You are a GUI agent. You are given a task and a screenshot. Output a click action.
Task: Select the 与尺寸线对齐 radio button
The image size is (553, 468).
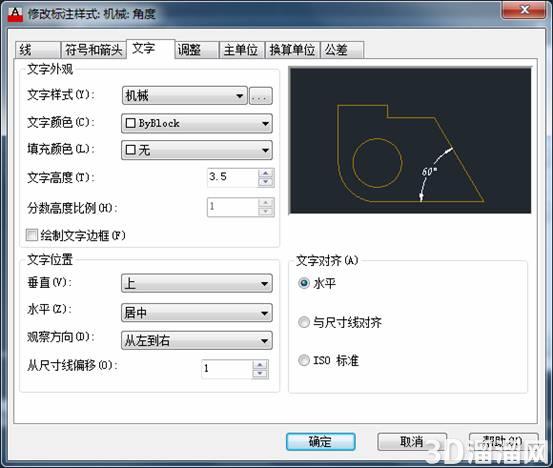[304, 322]
